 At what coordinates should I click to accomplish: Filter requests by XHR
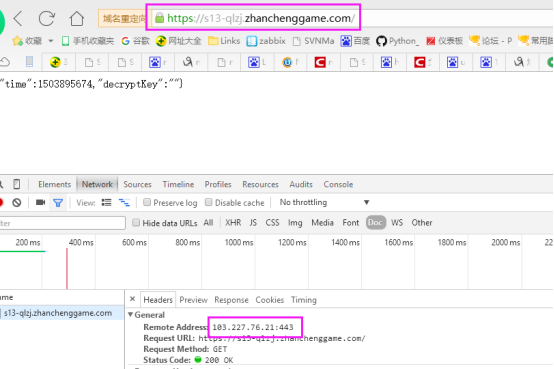233,223
